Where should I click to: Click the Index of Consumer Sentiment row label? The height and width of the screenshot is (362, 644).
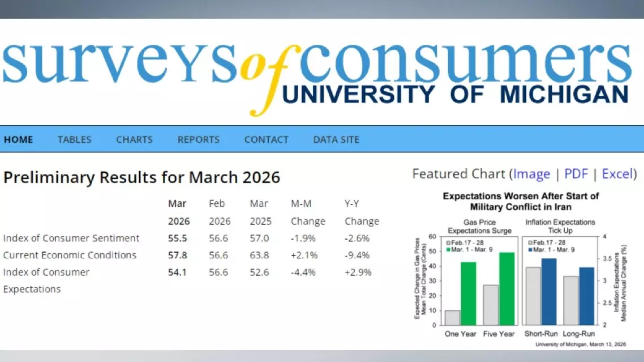[x=71, y=238]
